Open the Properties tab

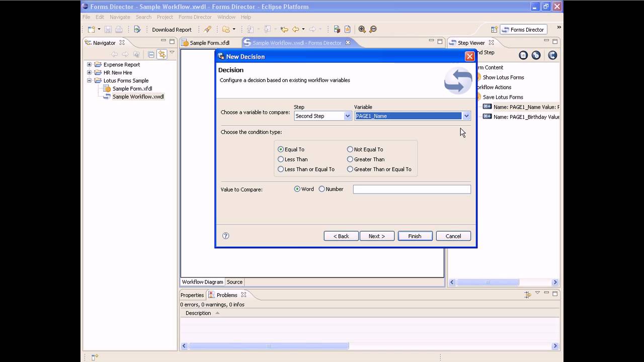192,295
